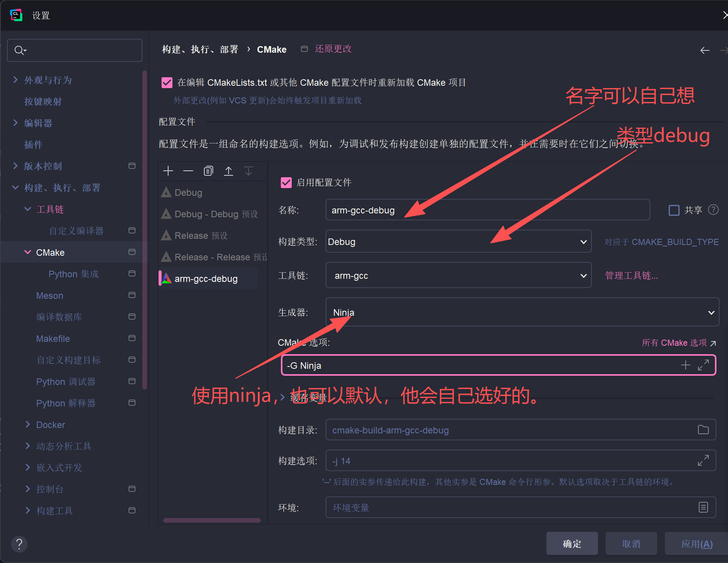This screenshot has height=563, width=728.
Task: Click project-level icon beside 控制台
Action: [132, 489]
